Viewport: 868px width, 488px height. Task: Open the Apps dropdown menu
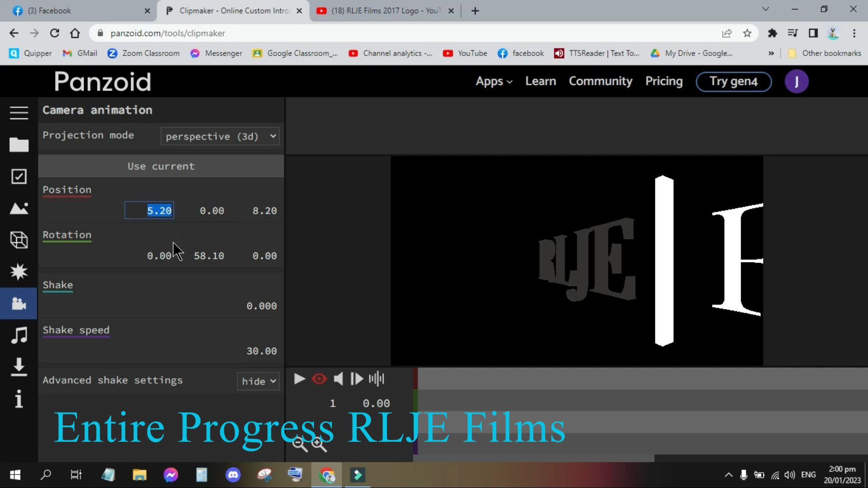coord(494,81)
